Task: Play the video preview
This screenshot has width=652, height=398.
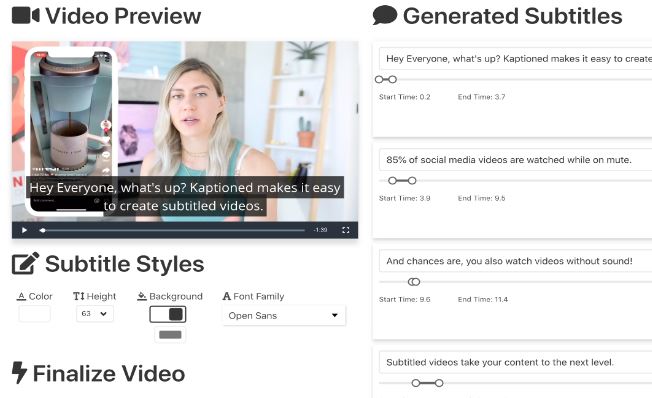Action: [x=24, y=230]
